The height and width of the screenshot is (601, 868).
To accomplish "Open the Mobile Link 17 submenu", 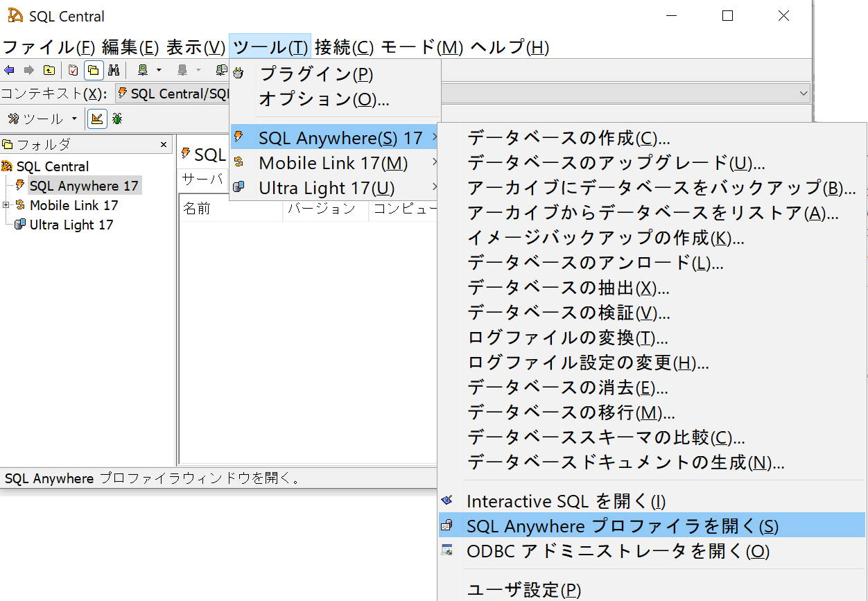I will pos(333,164).
